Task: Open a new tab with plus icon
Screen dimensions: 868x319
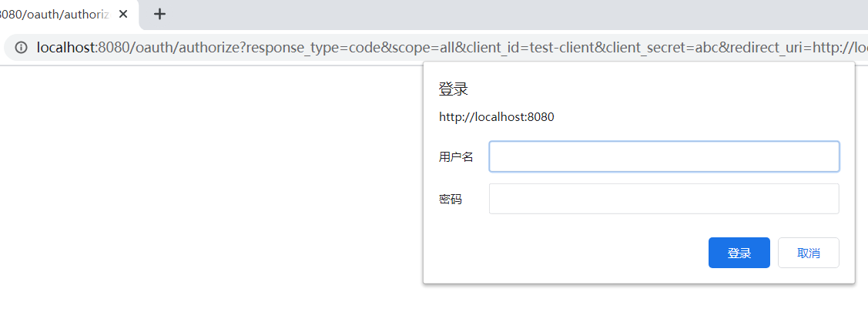Action: 159,14
